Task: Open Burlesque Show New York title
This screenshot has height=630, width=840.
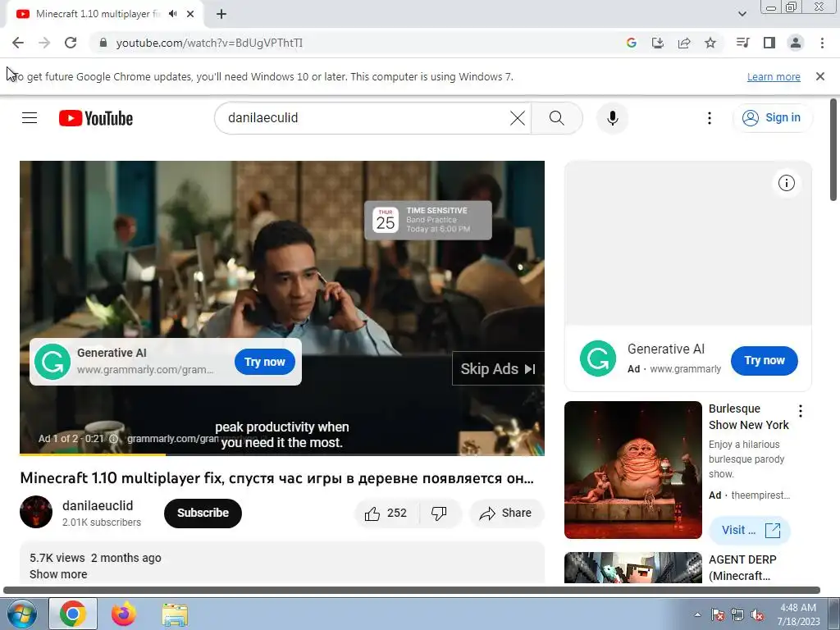Action: (x=748, y=417)
